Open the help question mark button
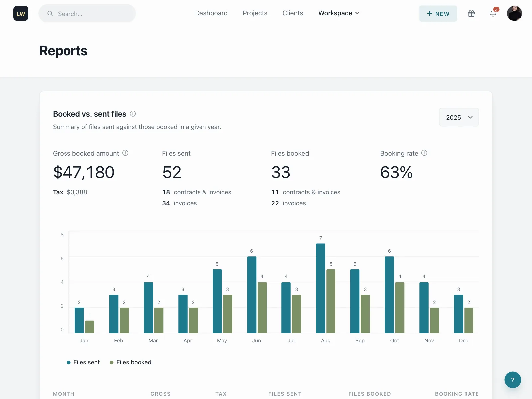This screenshot has width=532, height=399. coord(513,380)
